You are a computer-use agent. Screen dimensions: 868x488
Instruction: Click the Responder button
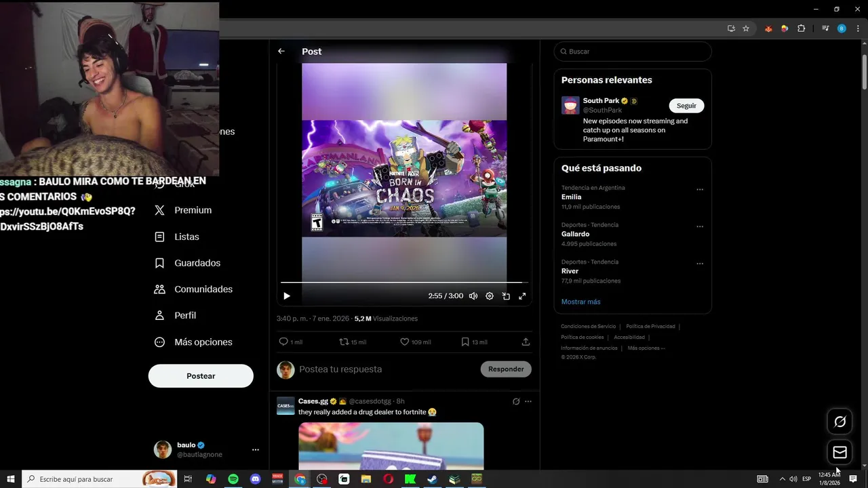[506, 369]
